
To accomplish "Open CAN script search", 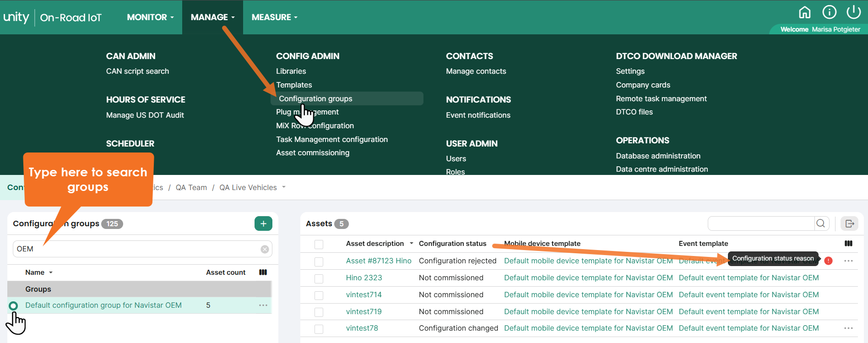I will (137, 71).
